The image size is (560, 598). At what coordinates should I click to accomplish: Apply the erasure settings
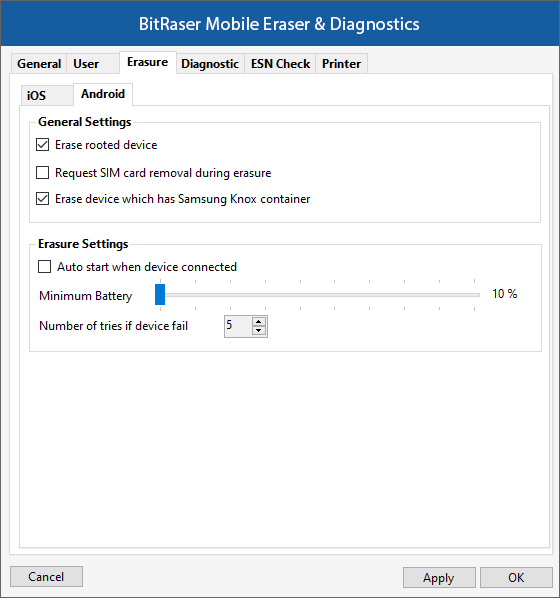click(x=439, y=578)
